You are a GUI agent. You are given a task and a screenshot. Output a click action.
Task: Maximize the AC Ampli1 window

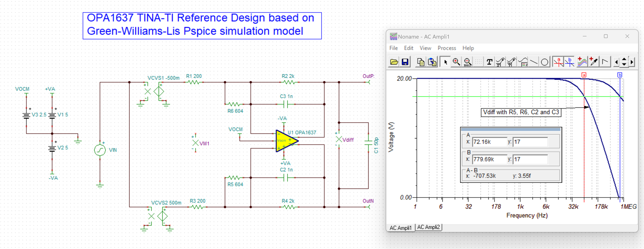(x=606, y=36)
